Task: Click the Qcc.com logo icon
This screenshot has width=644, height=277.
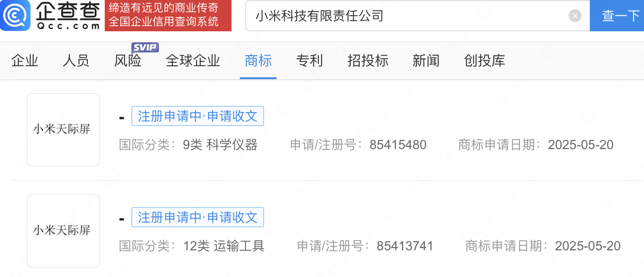Action: 15,16
